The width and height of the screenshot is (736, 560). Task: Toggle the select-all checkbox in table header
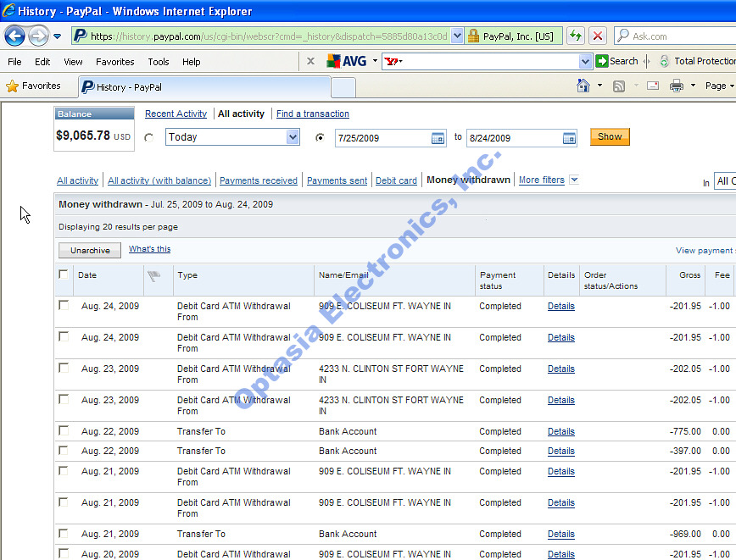tap(64, 274)
